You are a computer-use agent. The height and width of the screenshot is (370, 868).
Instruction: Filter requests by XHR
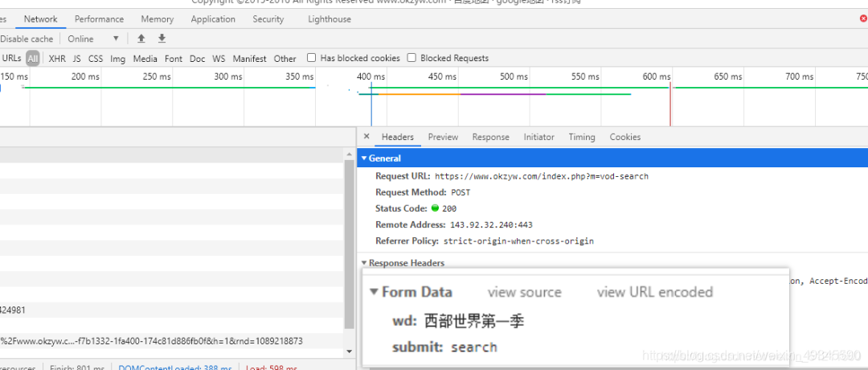(57, 58)
